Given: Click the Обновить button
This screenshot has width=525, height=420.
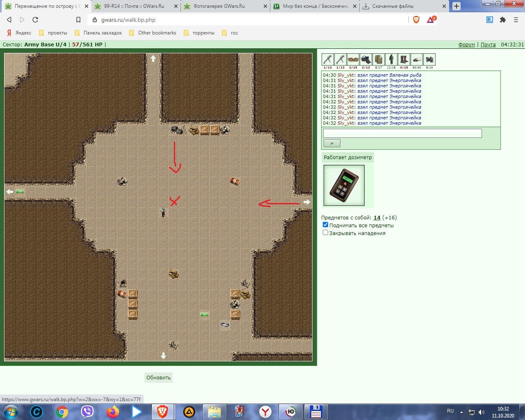Looking at the screenshot, I should click(158, 378).
